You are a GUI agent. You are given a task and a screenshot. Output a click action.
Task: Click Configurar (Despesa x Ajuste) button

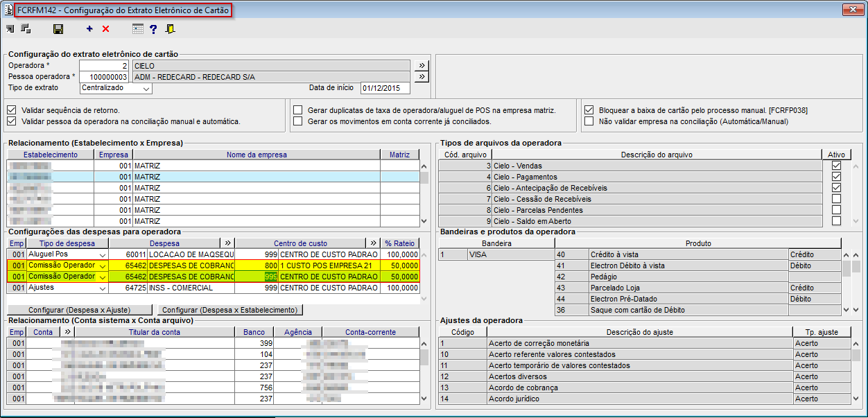point(81,310)
